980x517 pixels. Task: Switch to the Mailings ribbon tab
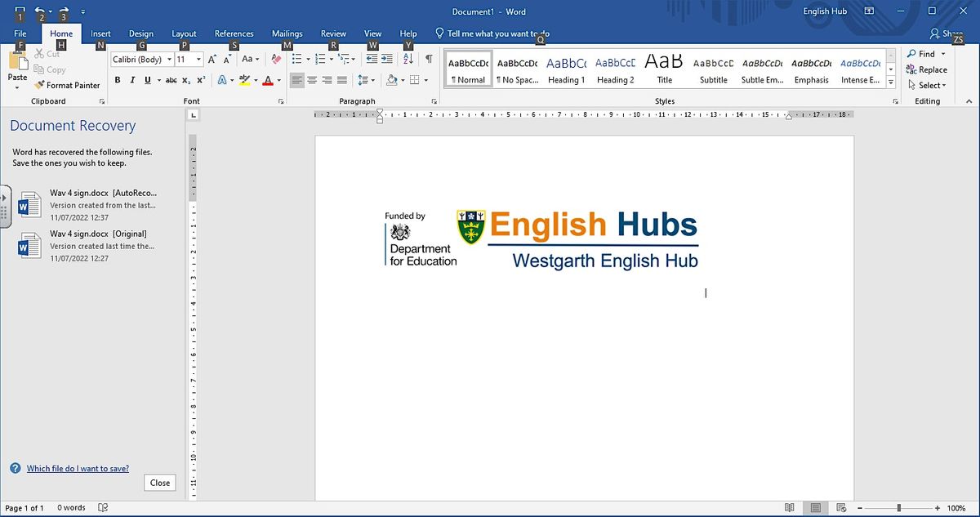coord(287,33)
